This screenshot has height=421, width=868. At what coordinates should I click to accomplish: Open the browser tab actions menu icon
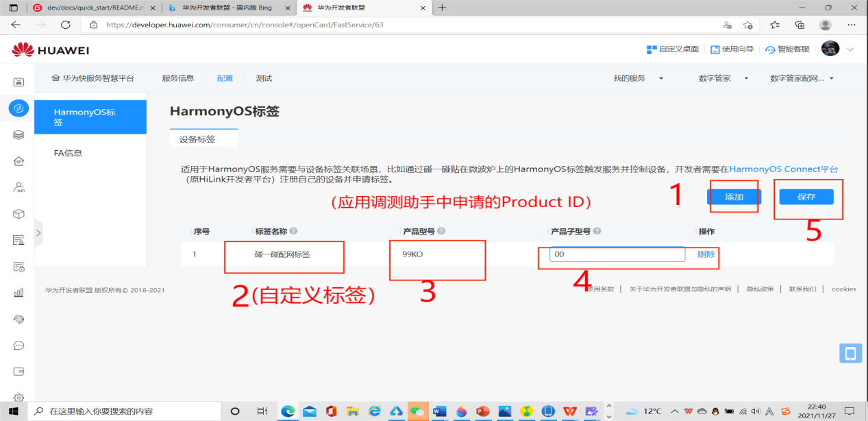pyautogui.click(x=14, y=8)
